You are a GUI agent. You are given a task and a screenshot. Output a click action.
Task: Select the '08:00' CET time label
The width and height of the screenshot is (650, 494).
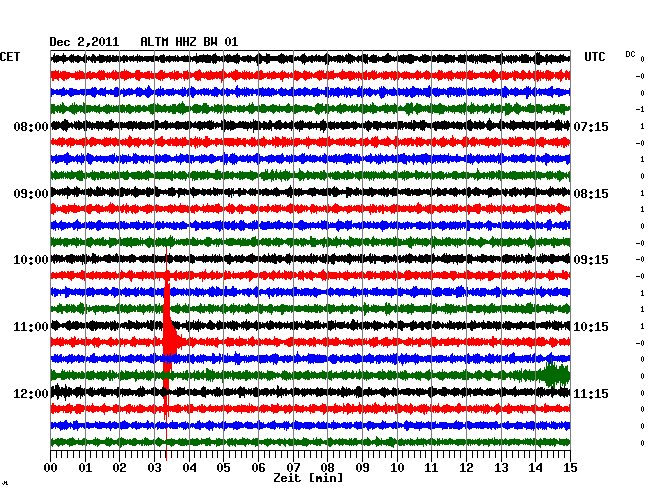click(31, 126)
